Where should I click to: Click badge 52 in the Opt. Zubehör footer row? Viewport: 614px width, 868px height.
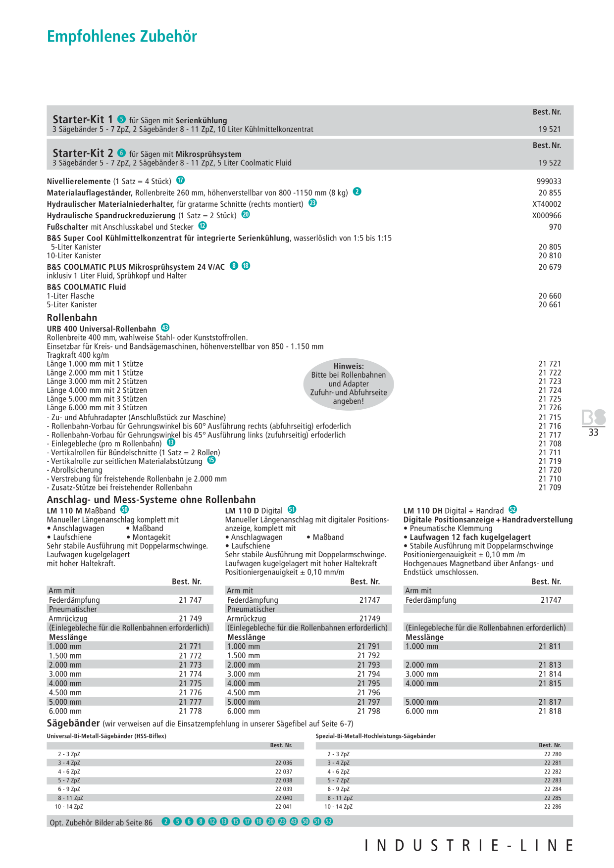329,821
